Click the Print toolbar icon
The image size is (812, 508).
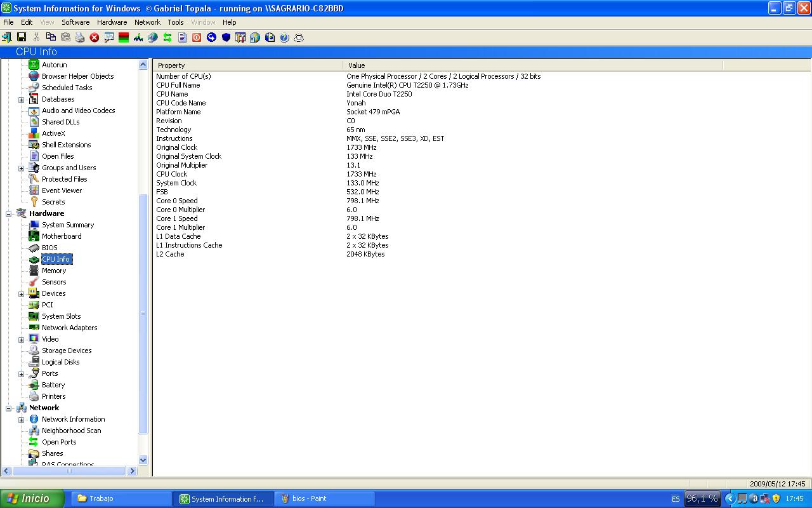[80, 37]
